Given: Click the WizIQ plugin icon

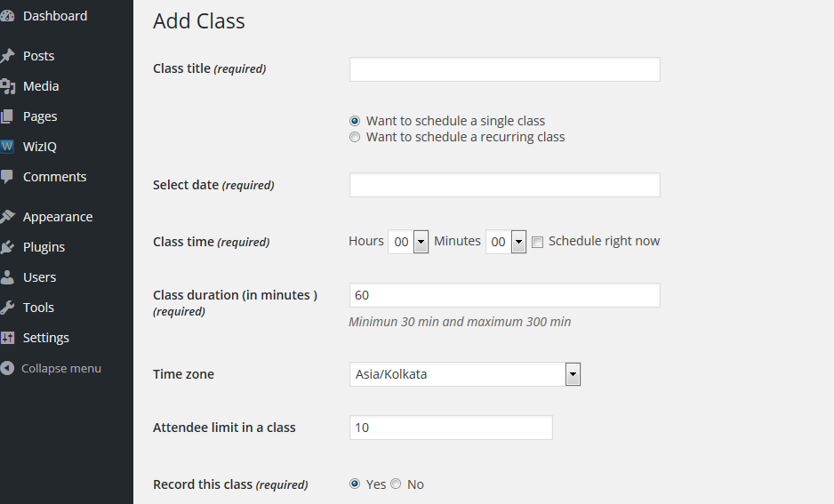Looking at the screenshot, I should [x=7, y=147].
